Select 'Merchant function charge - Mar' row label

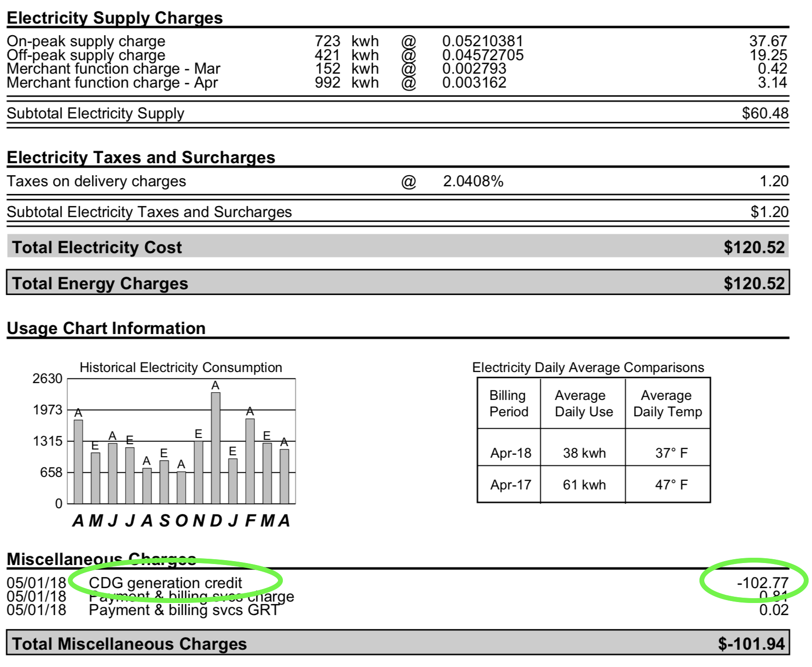click(114, 69)
